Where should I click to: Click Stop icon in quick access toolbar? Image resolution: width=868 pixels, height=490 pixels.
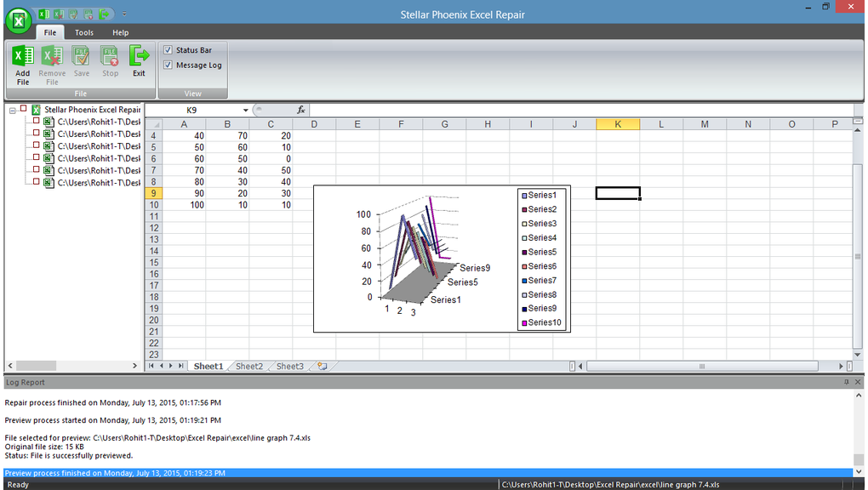click(x=88, y=14)
